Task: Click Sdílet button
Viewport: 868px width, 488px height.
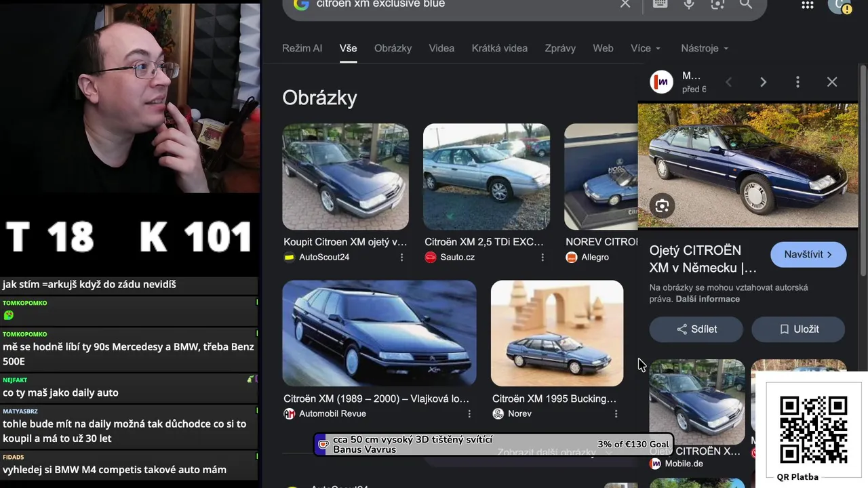Action: pyautogui.click(x=696, y=329)
